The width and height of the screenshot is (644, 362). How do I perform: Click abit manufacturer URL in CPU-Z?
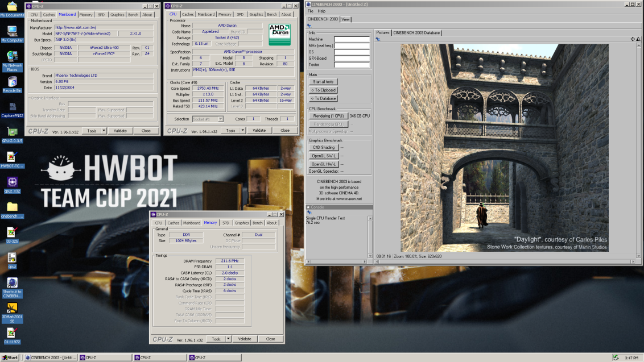pyautogui.click(x=76, y=27)
